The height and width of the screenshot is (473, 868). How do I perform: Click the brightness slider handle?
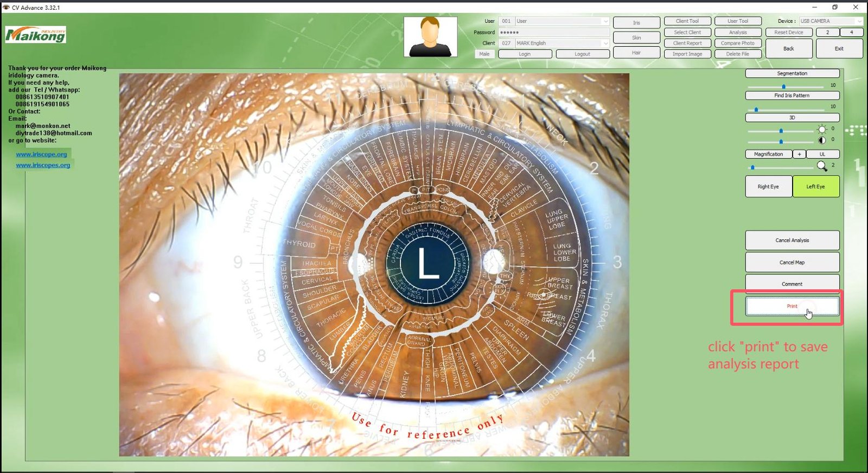(x=781, y=130)
